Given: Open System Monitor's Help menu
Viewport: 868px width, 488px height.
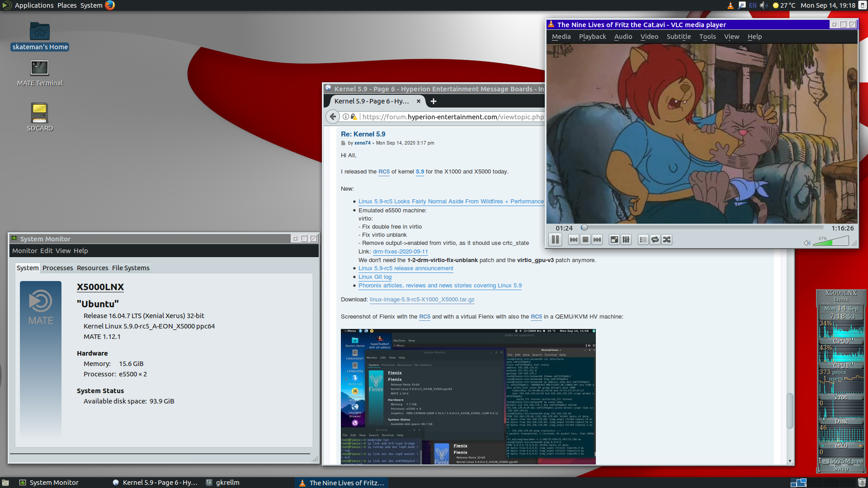Looking at the screenshot, I should point(81,251).
